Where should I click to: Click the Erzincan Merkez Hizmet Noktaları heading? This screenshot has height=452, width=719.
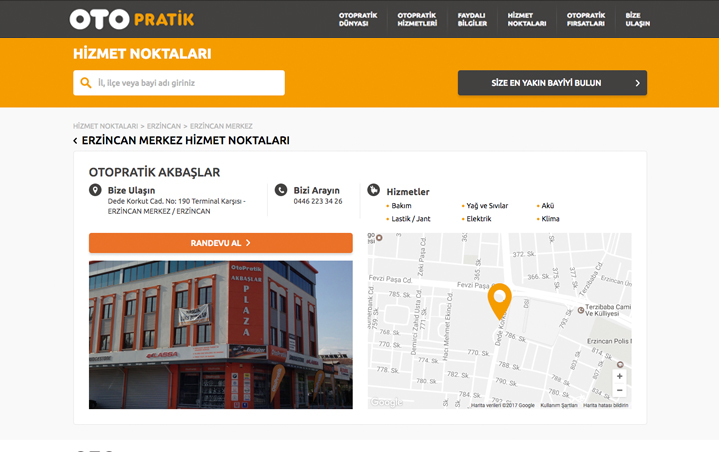185,141
